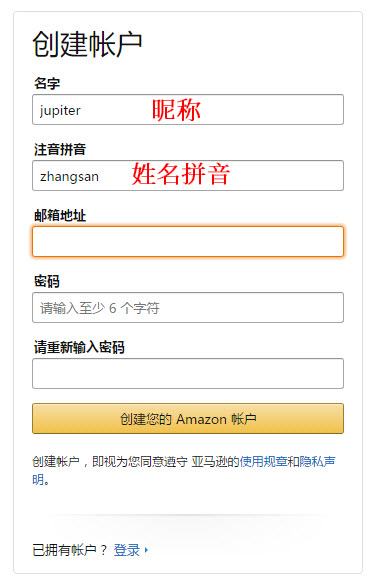Viewport: 374px width, 582px height.
Task: Click the 即视为您同意遵守 agreement sentence
Action: coord(140,461)
